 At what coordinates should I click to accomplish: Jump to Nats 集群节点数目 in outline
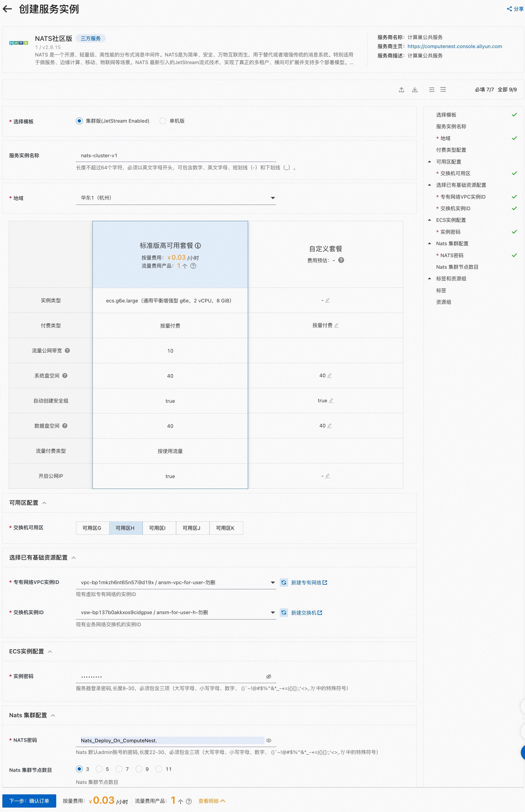click(457, 267)
